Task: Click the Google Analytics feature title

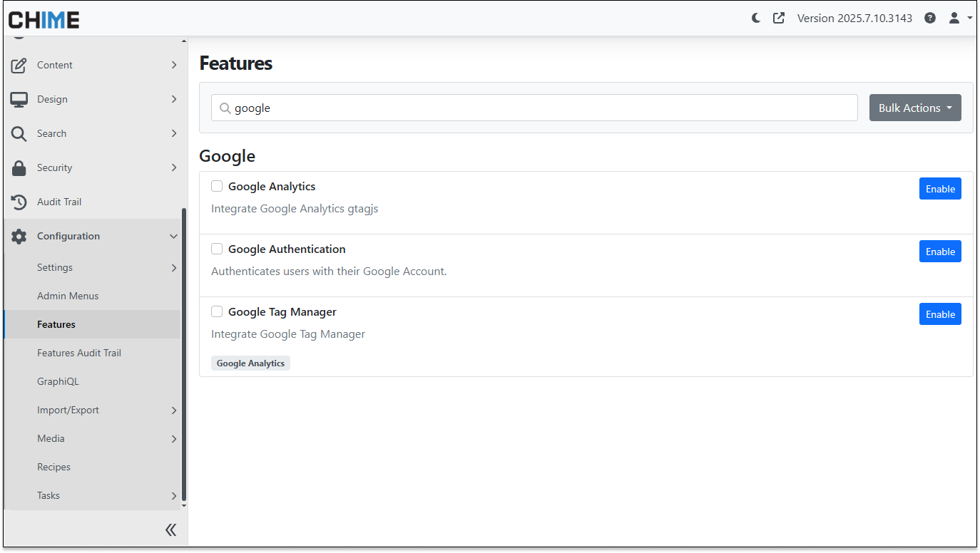Action: [272, 186]
